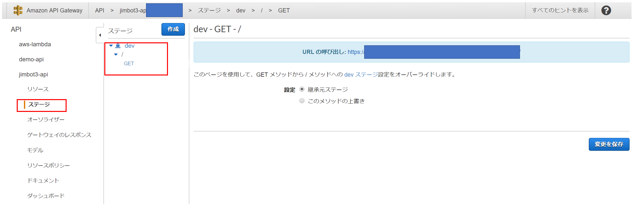Viewport: 644px width, 212px height.
Task: Go to リソース in sidebar
Action: [38, 89]
